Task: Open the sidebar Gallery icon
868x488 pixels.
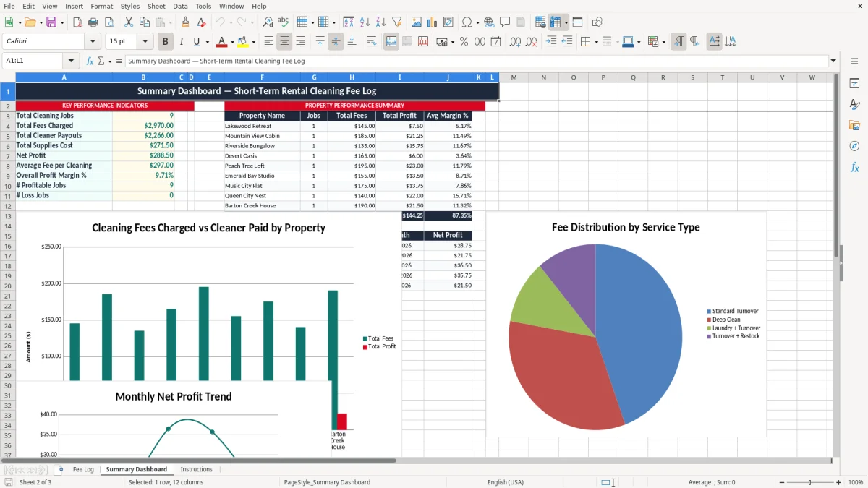Action: [854, 126]
